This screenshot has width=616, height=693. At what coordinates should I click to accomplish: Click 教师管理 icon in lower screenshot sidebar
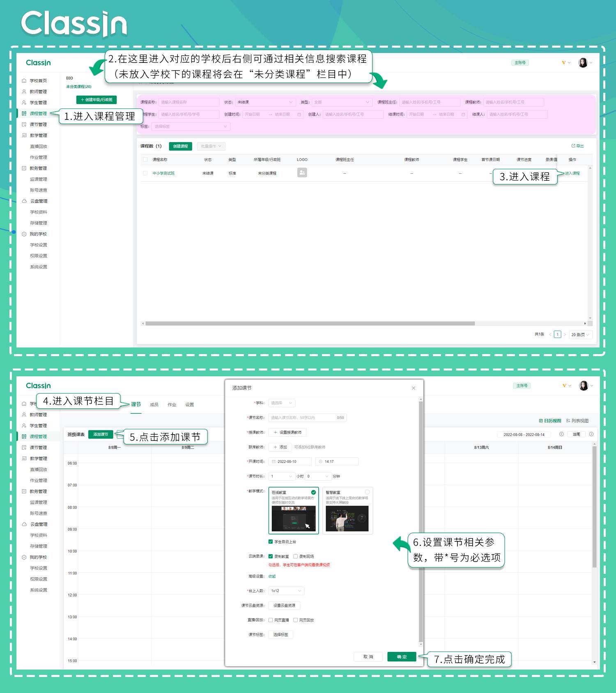pyautogui.click(x=24, y=414)
